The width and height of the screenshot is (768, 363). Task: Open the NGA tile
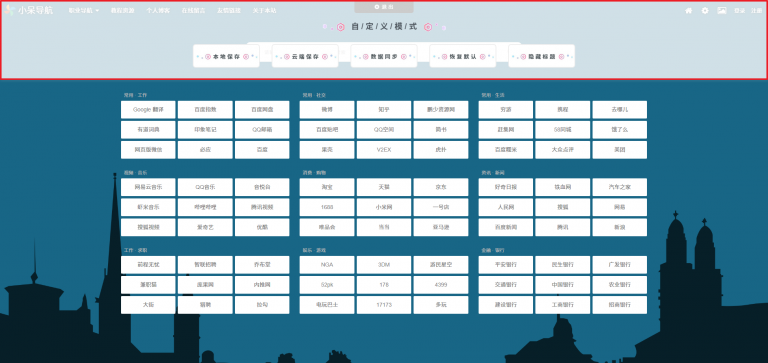[327, 265]
